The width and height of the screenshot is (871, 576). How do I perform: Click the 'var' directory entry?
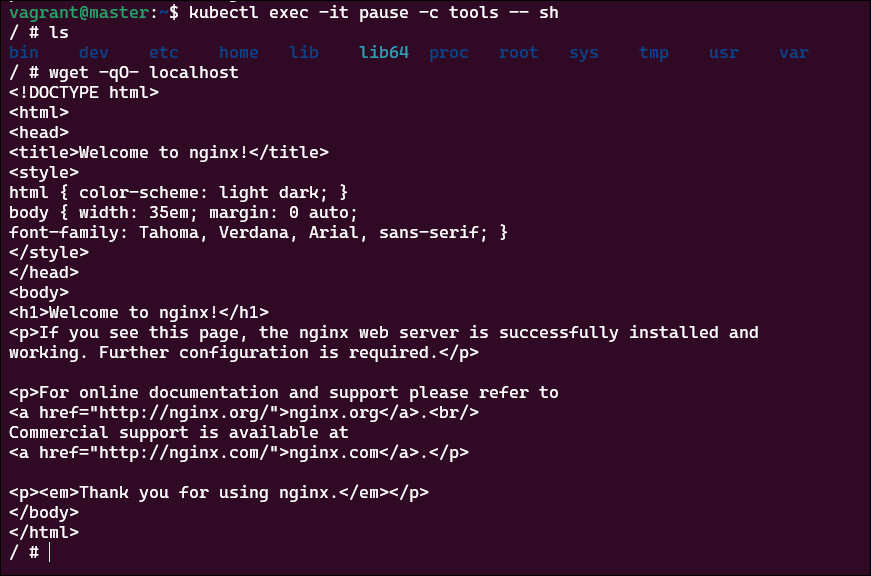794,52
